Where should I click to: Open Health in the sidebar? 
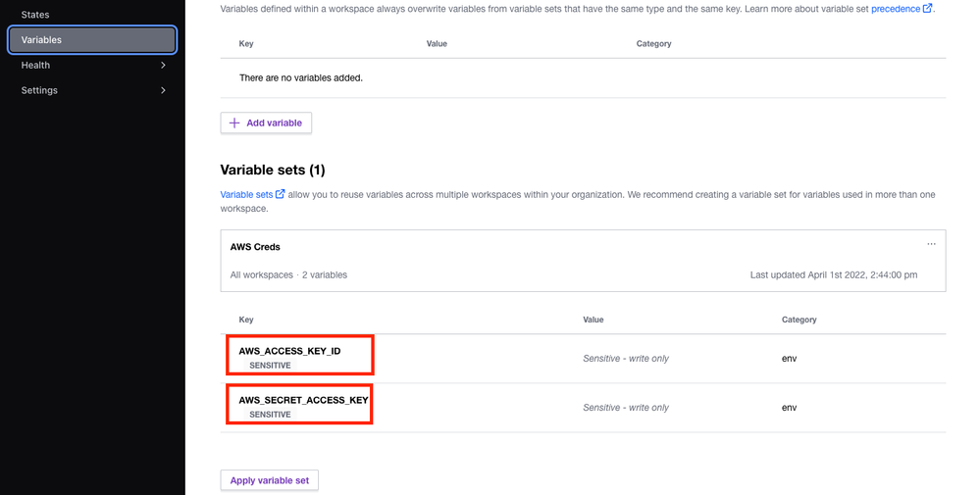35,66
